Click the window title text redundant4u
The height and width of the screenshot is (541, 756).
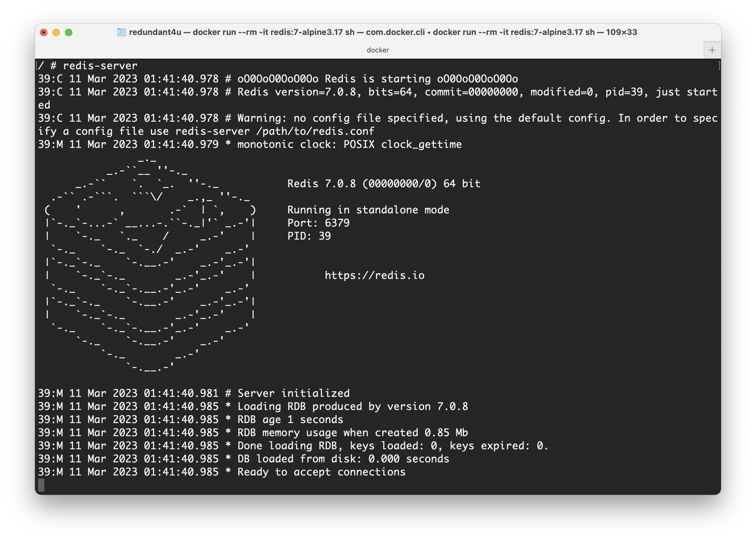[155, 32]
